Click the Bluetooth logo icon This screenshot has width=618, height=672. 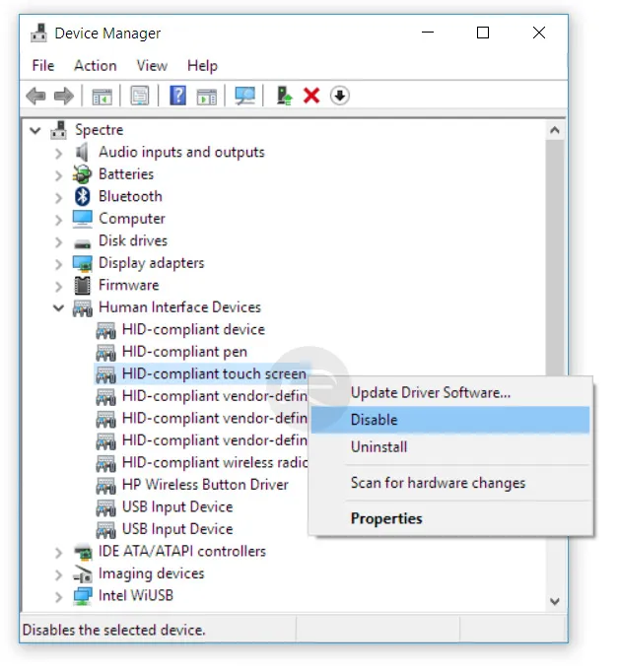82,196
